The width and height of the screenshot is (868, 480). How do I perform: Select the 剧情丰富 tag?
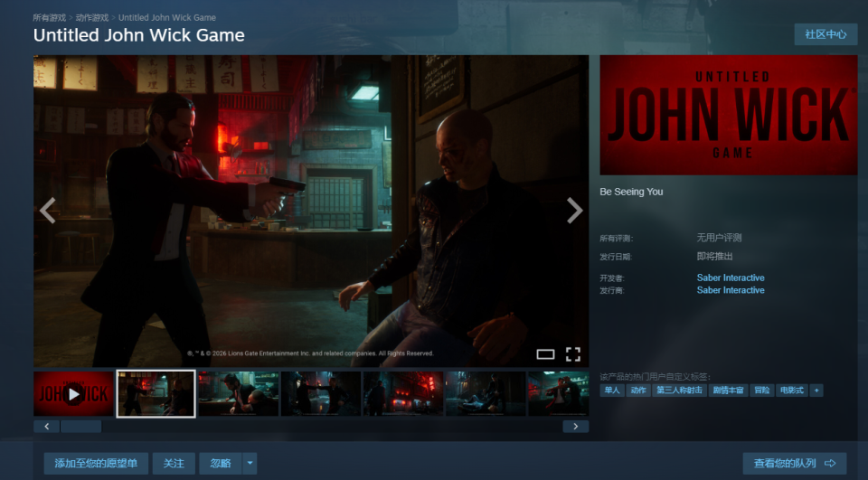point(728,391)
